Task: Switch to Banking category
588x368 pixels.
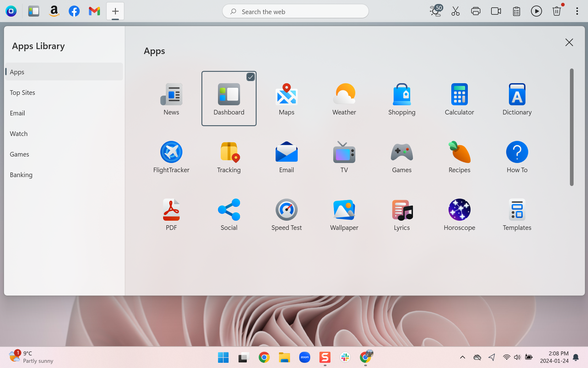Action: [64, 175]
